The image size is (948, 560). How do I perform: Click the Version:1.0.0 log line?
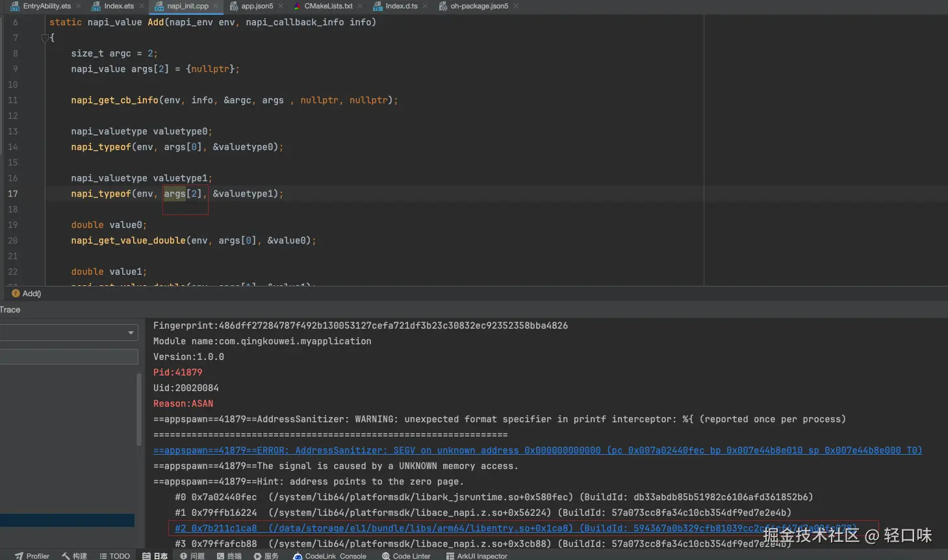click(x=188, y=357)
